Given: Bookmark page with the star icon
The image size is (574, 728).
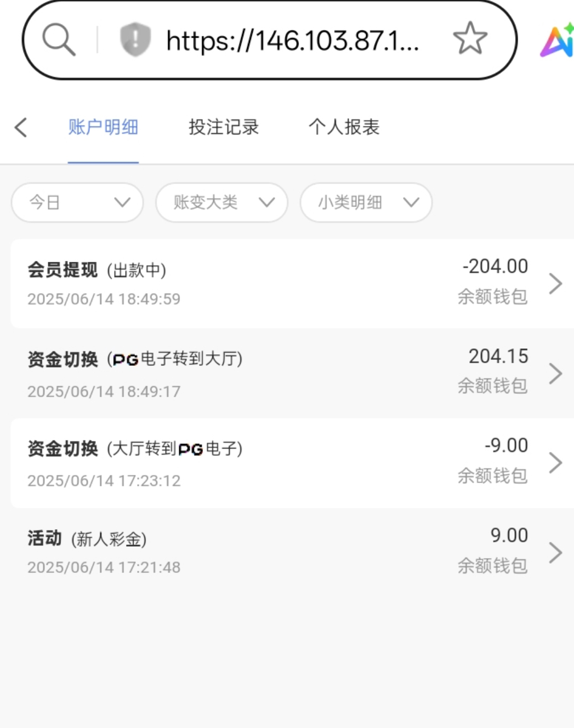Looking at the screenshot, I should point(470,39).
